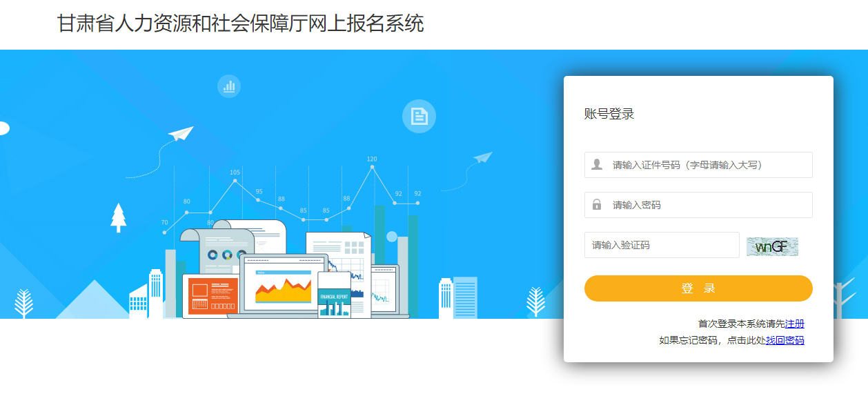Image resolution: width=868 pixels, height=394 pixels.
Task: Click the 120 peak point on line chart
Action: 373,167
